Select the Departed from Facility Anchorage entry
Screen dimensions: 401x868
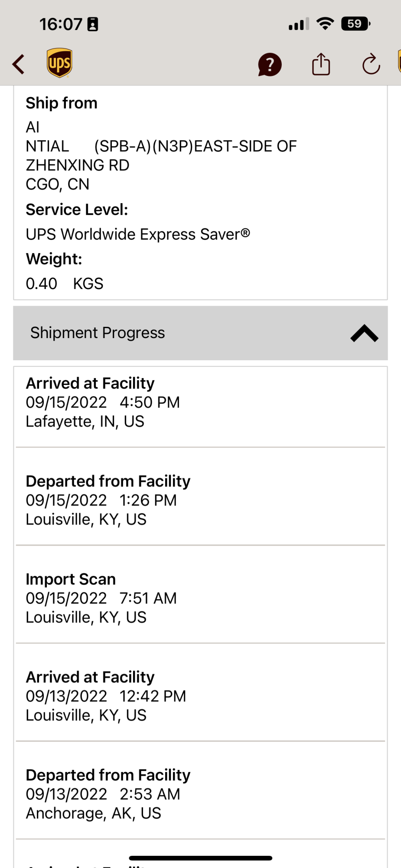(200, 794)
